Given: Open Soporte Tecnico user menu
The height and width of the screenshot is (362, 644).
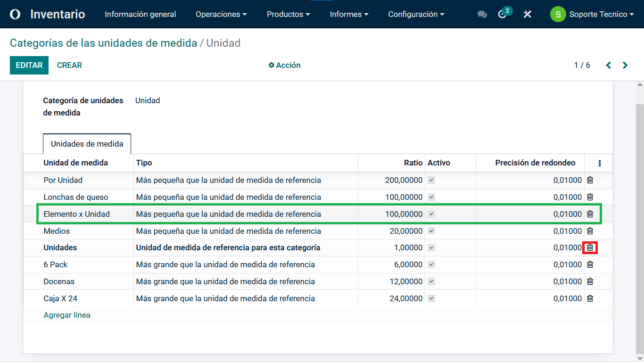Looking at the screenshot, I should 592,15.
